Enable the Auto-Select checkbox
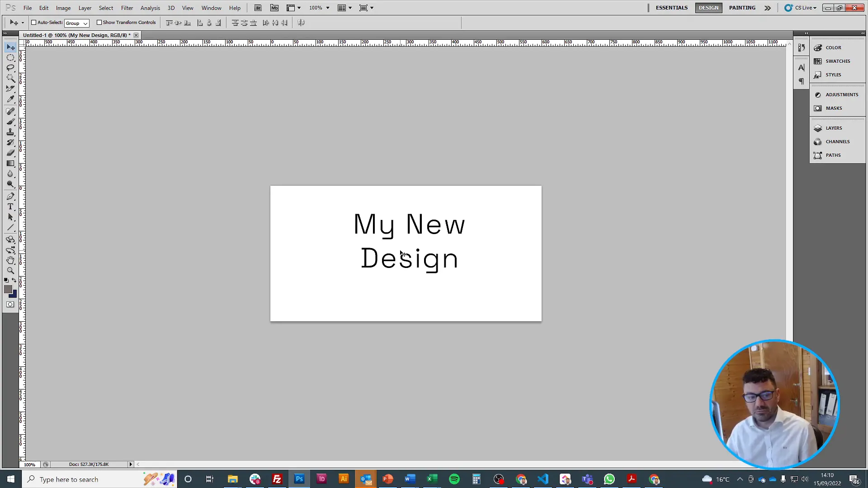Image resolution: width=868 pixels, height=488 pixels. coord(33,23)
